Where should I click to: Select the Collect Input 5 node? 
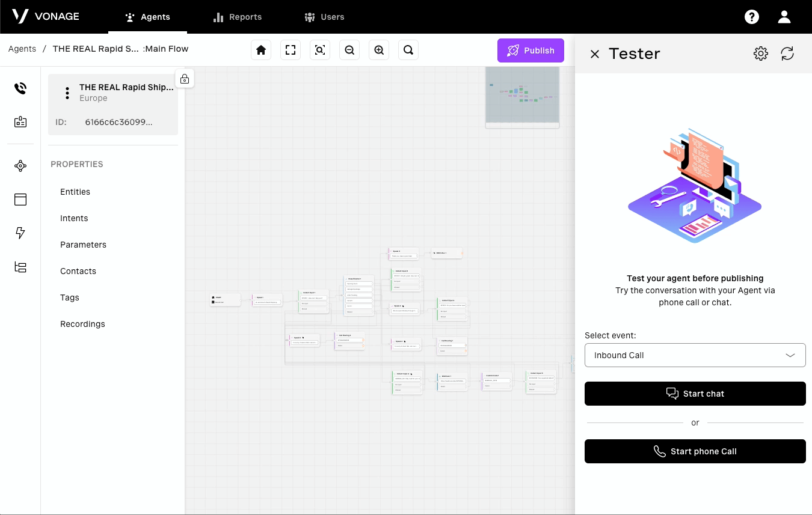(x=541, y=382)
